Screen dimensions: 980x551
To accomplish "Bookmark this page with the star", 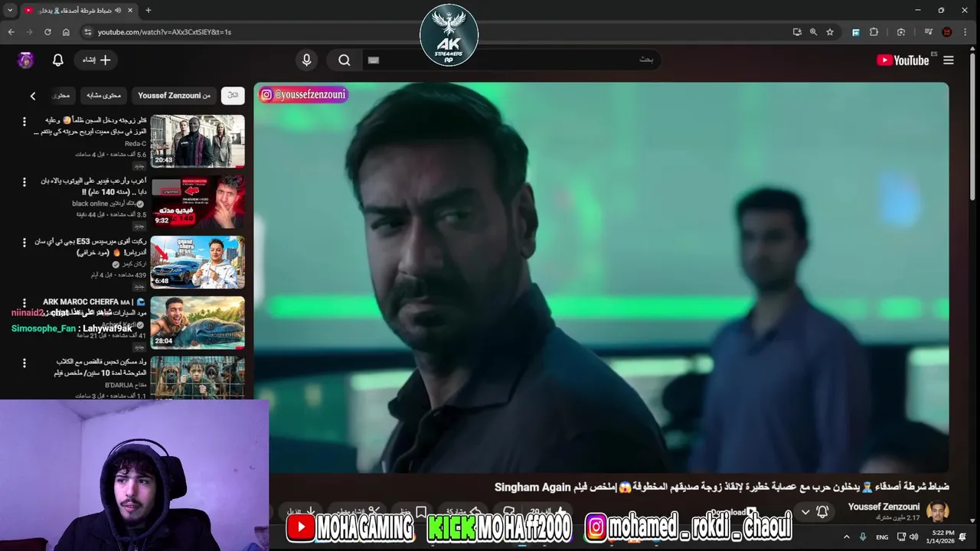I will pos(830,32).
